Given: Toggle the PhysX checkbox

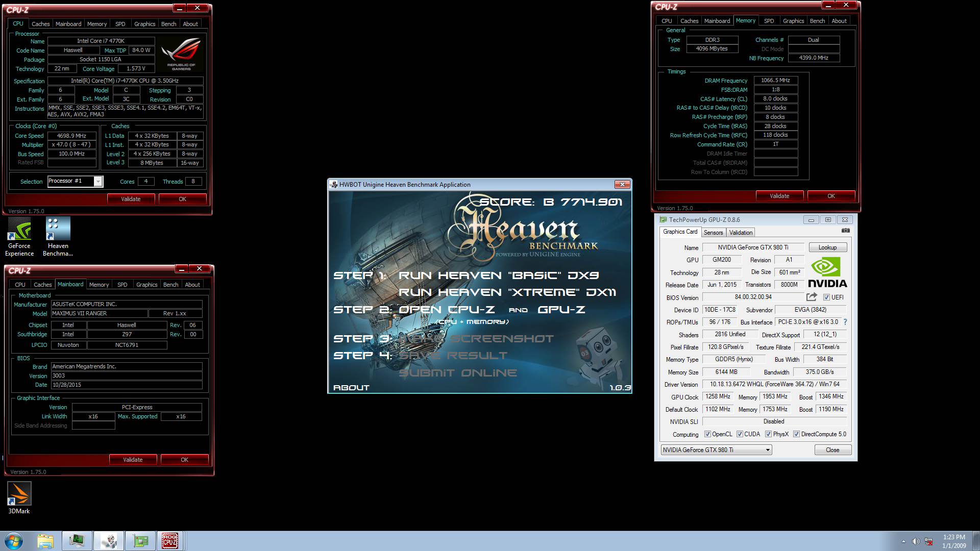Looking at the screenshot, I should tap(768, 434).
